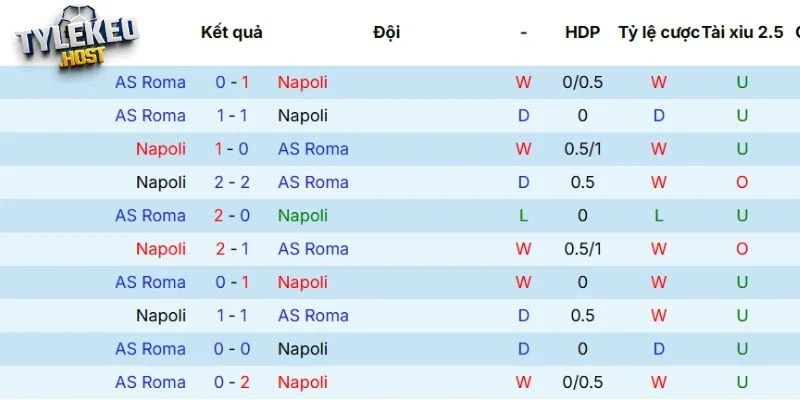Image resolution: width=800 pixels, height=400 pixels.
Task: Click red Napoli in the 2 - 1 row
Action: click(161, 249)
